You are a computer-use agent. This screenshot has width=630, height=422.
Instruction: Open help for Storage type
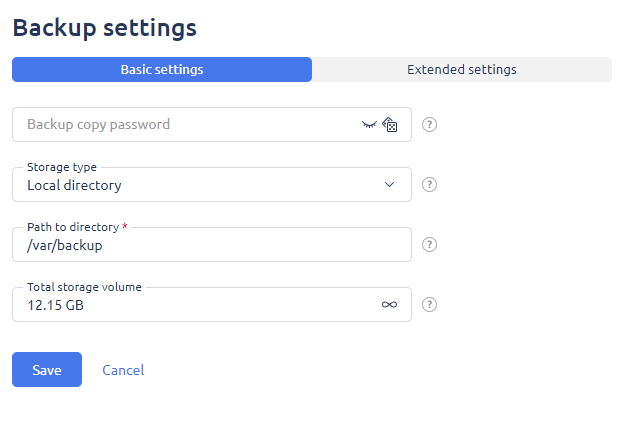430,185
